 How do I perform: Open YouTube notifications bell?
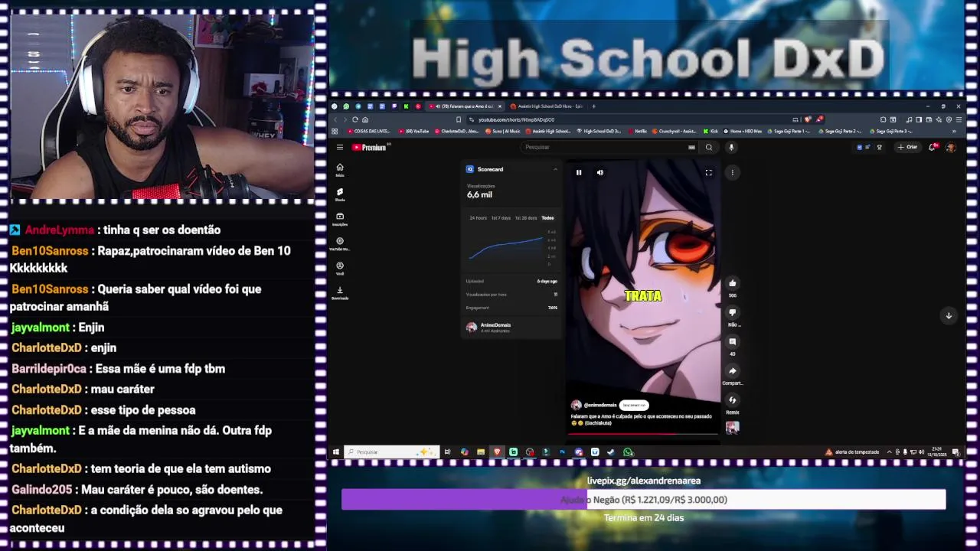point(933,147)
